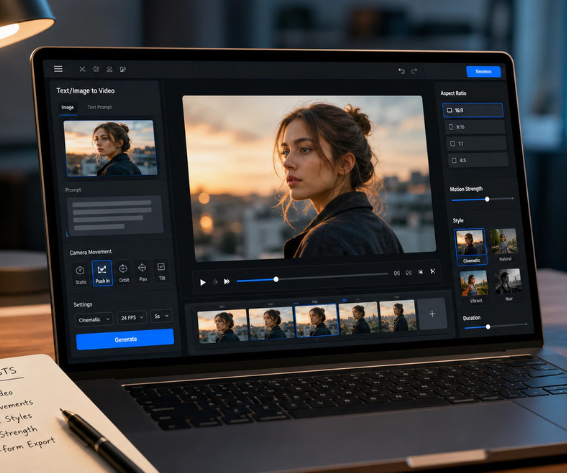
Task: Choose the 4:5 aspect ratio
Action: [x=478, y=160]
